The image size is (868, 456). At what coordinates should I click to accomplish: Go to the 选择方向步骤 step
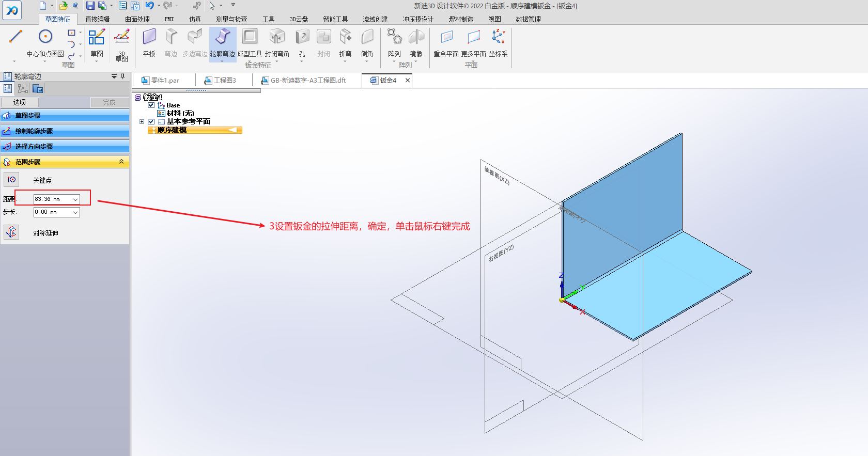tap(65, 147)
